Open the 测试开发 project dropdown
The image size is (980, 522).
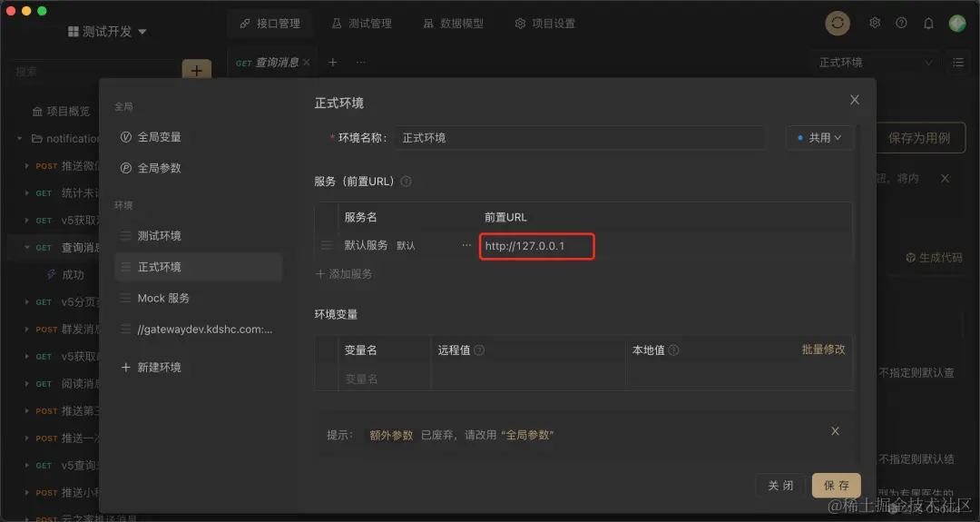point(107,31)
